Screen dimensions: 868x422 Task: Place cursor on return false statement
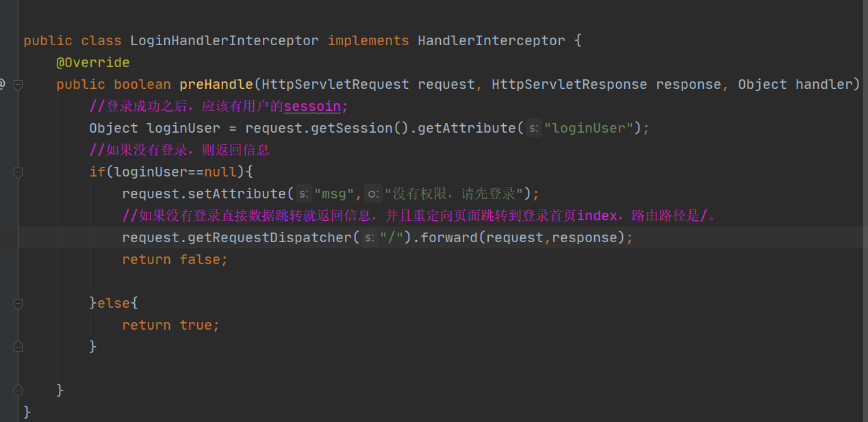coord(175,259)
